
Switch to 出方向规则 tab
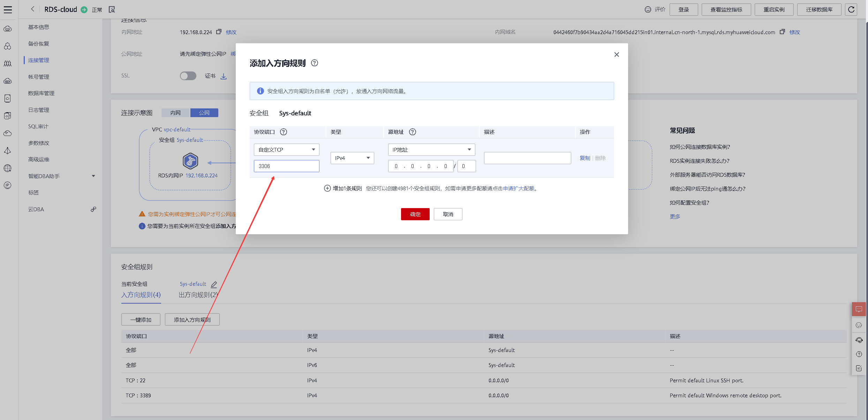(198, 295)
